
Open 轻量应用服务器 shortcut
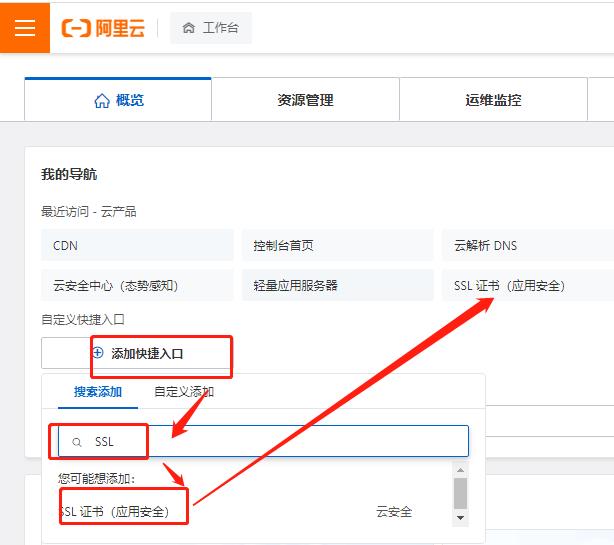pos(338,285)
